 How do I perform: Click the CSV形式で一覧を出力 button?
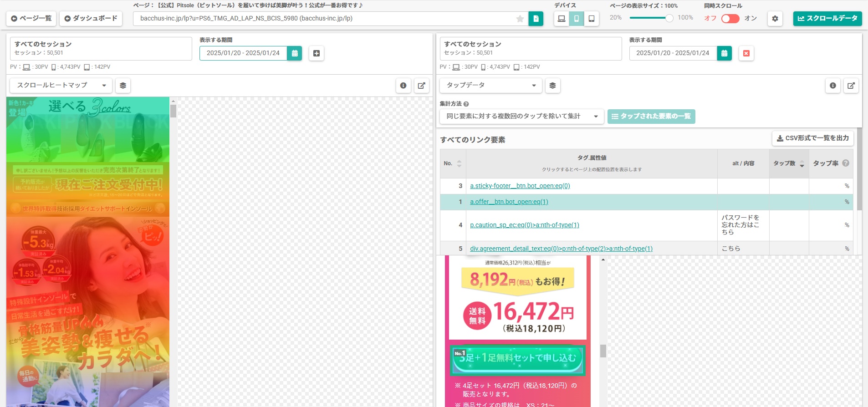click(812, 138)
